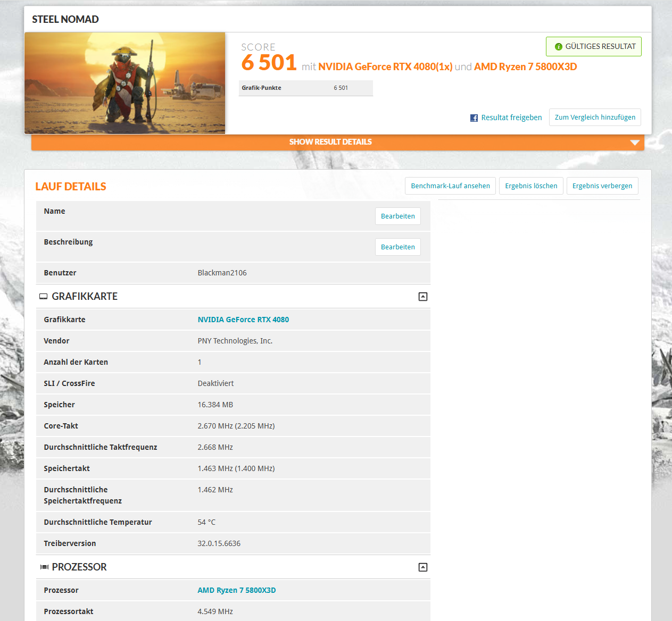Open AMD Ryzen 7 5800X3D link in Prozessor row

[237, 590]
